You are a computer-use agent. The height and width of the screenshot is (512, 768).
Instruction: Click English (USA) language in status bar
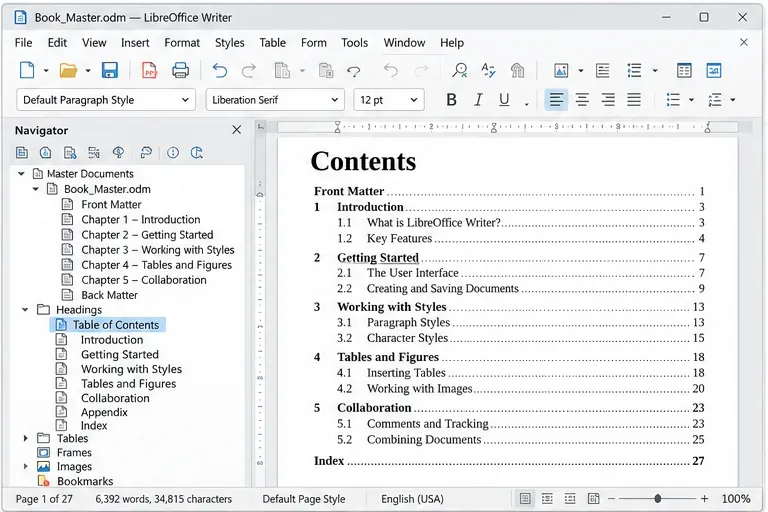pos(412,499)
